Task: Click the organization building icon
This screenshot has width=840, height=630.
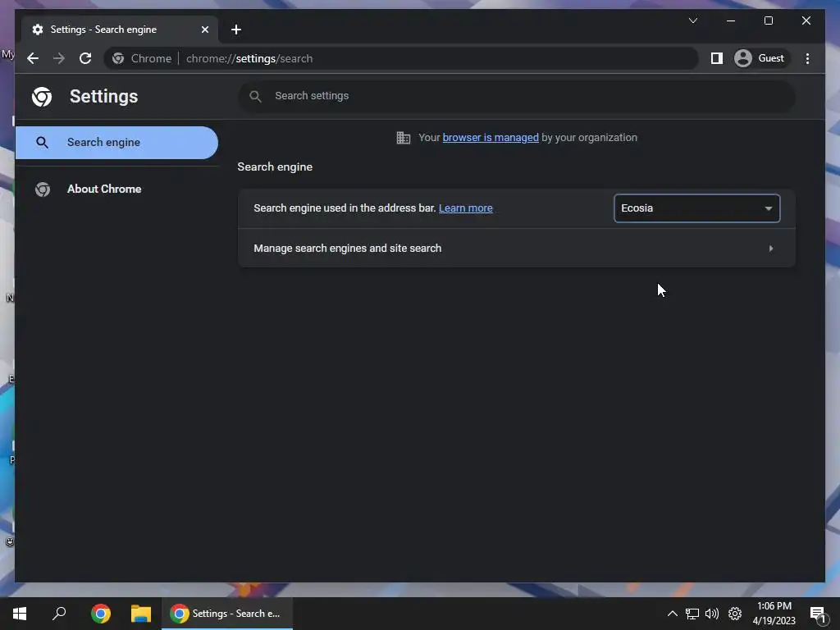Action: tap(404, 138)
